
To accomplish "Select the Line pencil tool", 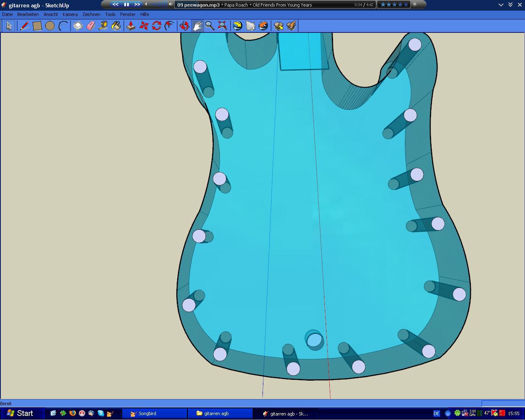I will [24, 26].
